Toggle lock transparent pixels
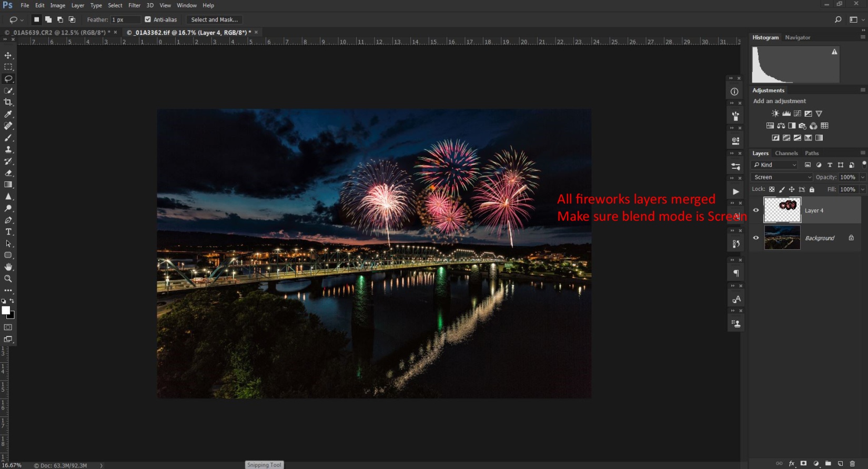The image size is (868, 469). [x=772, y=189]
